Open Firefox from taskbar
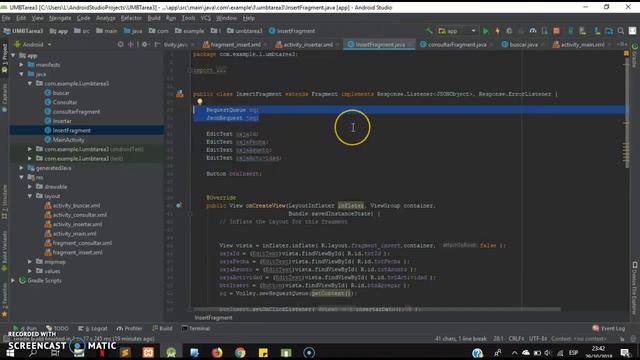The height and width of the screenshot is (360, 640). [217, 353]
